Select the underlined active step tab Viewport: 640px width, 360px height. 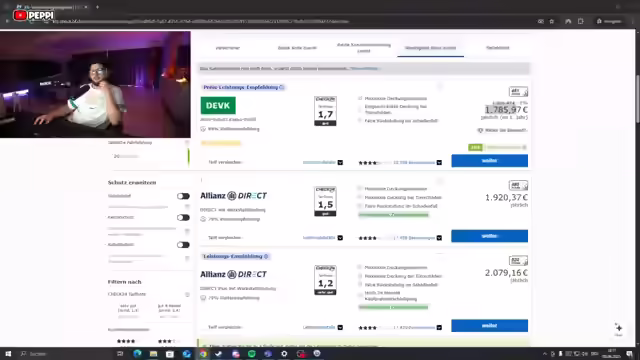pyautogui.click(x=431, y=48)
